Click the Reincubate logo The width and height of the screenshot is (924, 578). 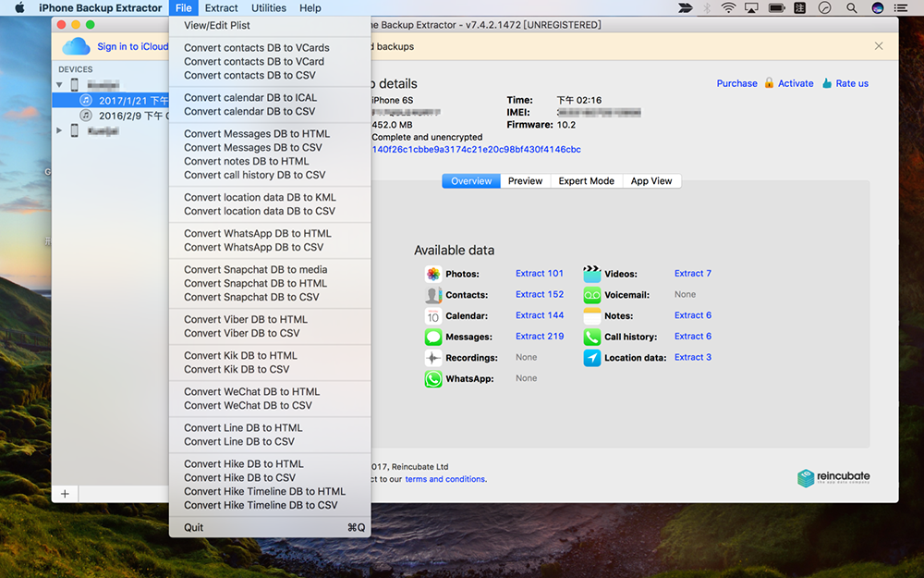tap(833, 477)
